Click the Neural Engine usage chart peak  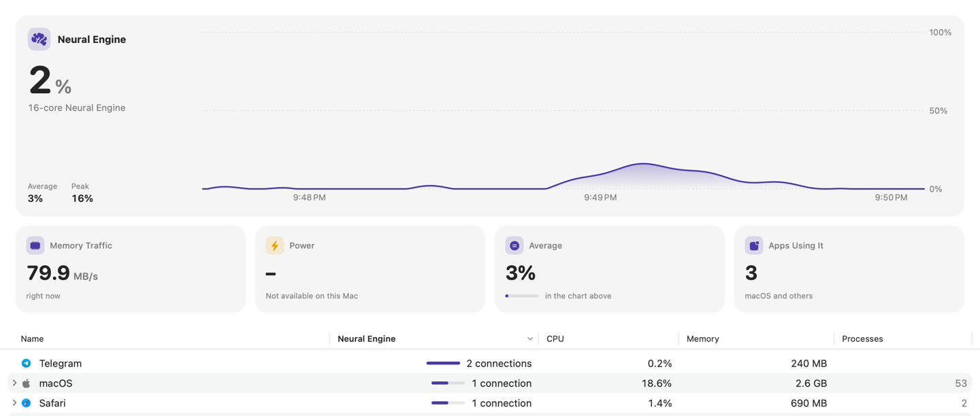coord(642,164)
